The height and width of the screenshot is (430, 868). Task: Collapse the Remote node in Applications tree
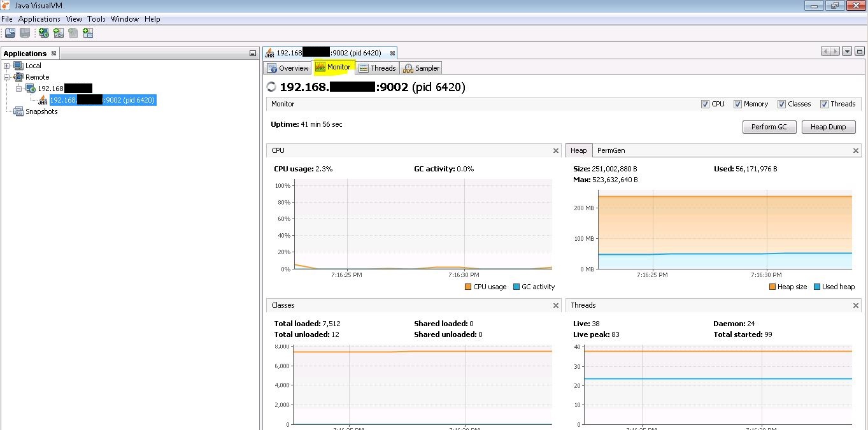(x=6, y=77)
